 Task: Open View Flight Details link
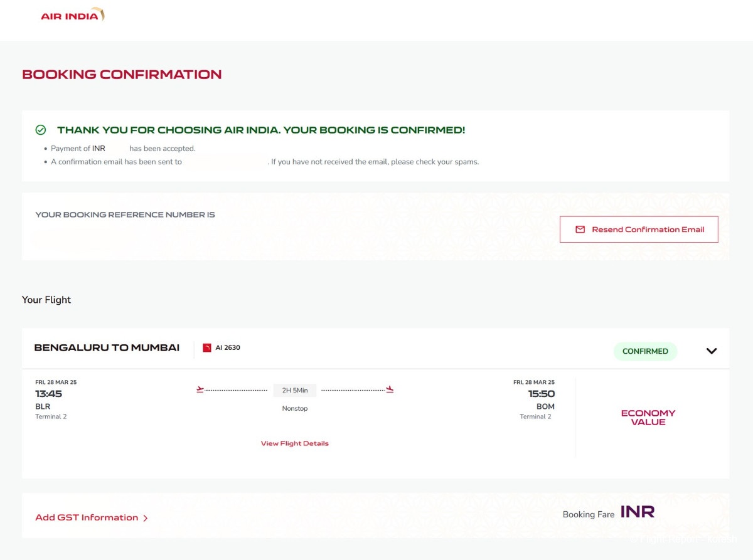295,443
